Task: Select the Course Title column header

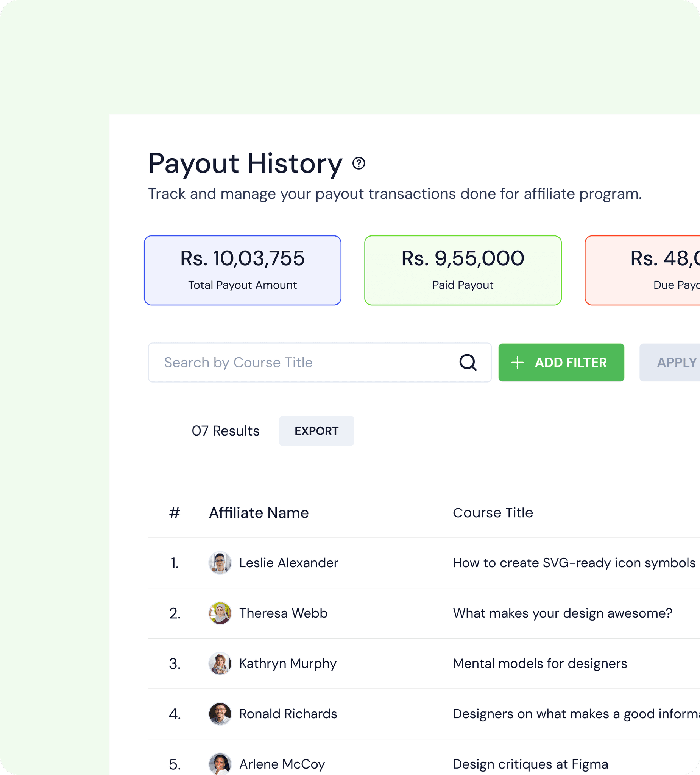Action: point(493,512)
